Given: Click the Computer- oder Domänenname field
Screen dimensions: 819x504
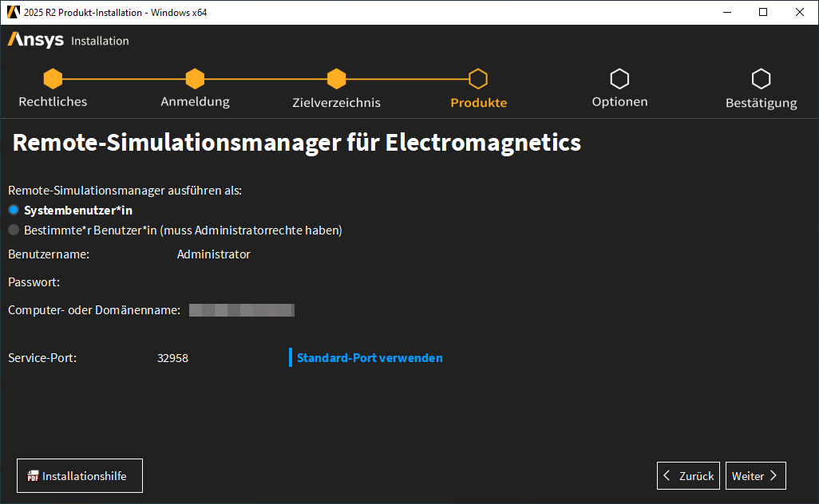Looking at the screenshot, I should tap(242, 310).
